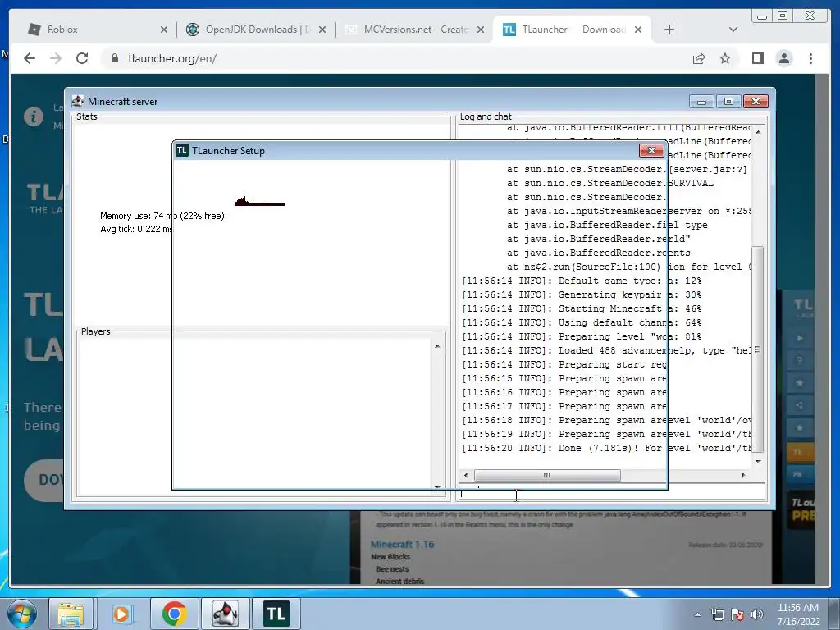Share this page icon

[699, 58]
